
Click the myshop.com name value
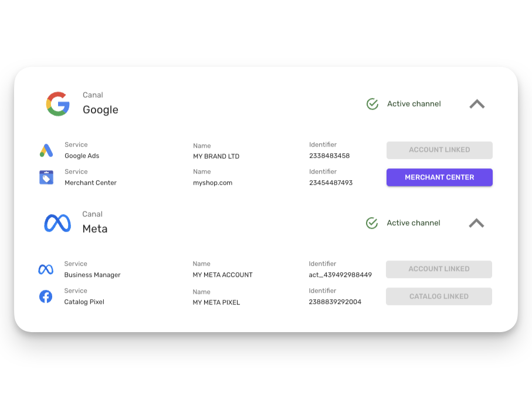pyautogui.click(x=212, y=183)
